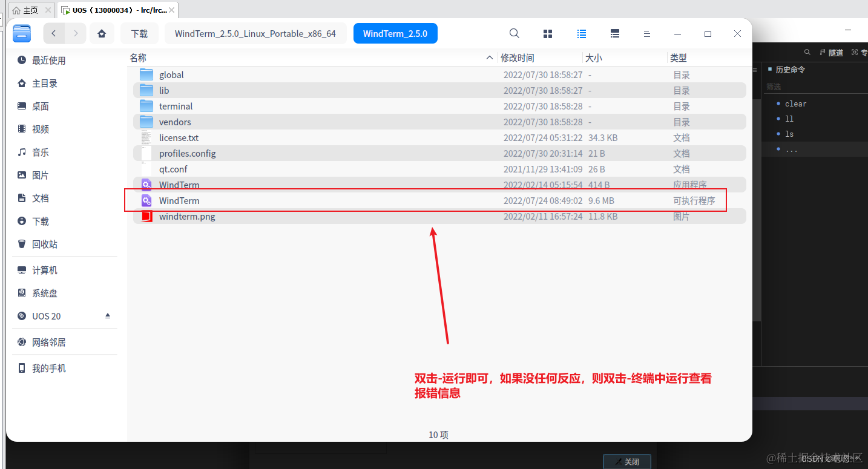Switch to the 主页 tab
The image size is (868, 469).
coord(30,10)
